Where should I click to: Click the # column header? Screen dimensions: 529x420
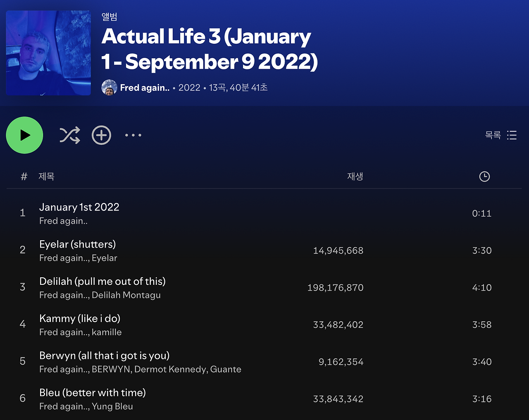pos(24,177)
